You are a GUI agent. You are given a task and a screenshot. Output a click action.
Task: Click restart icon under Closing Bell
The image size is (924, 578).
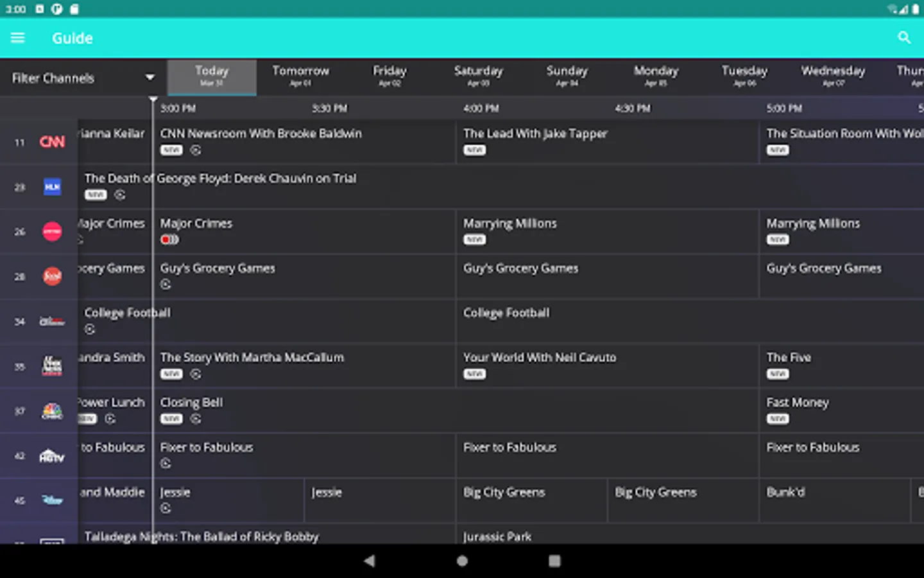(x=196, y=419)
